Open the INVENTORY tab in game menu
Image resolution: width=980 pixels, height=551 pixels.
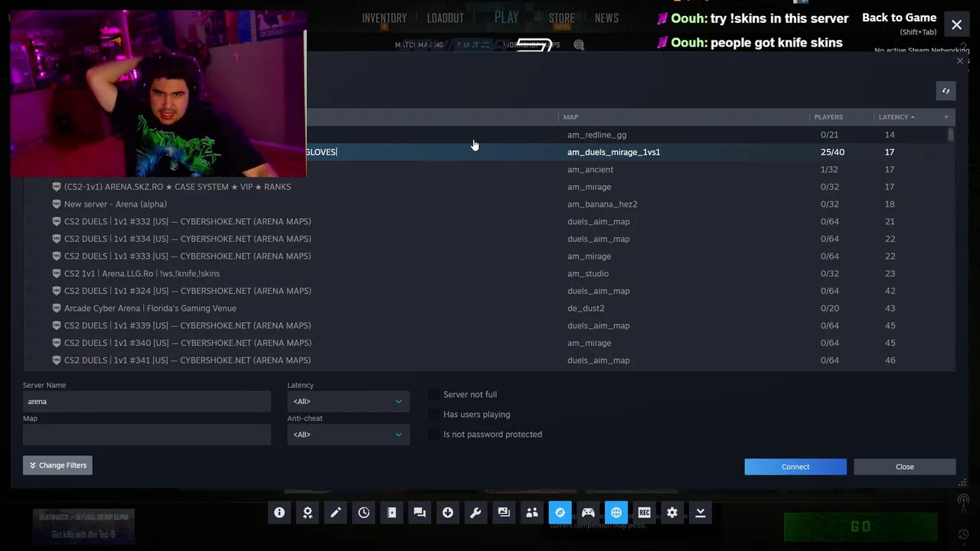coord(384,18)
